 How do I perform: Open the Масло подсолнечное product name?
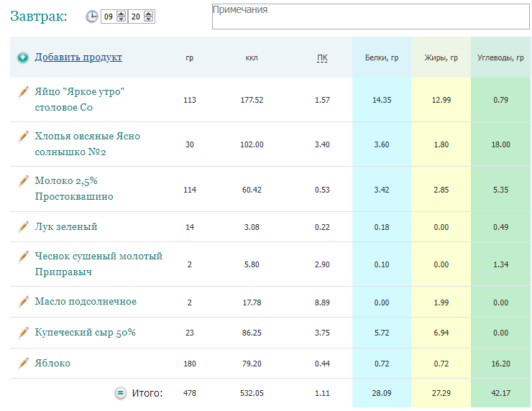tap(86, 302)
